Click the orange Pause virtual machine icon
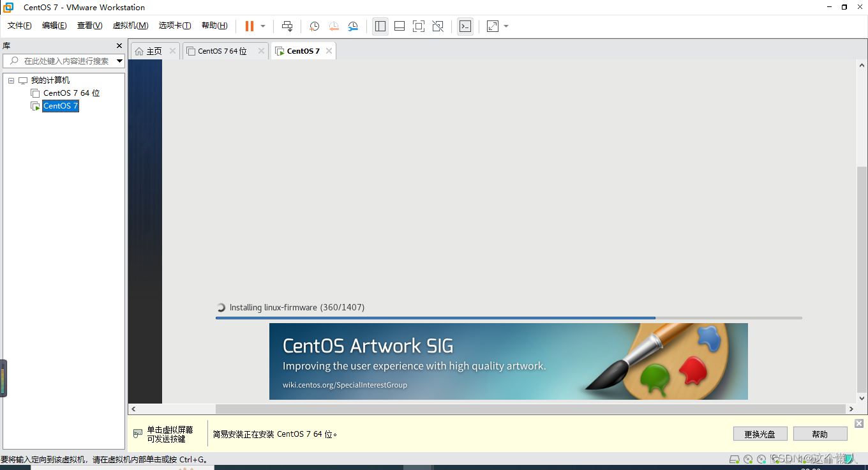The width and height of the screenshot is (868, 470). coord(250,26)
